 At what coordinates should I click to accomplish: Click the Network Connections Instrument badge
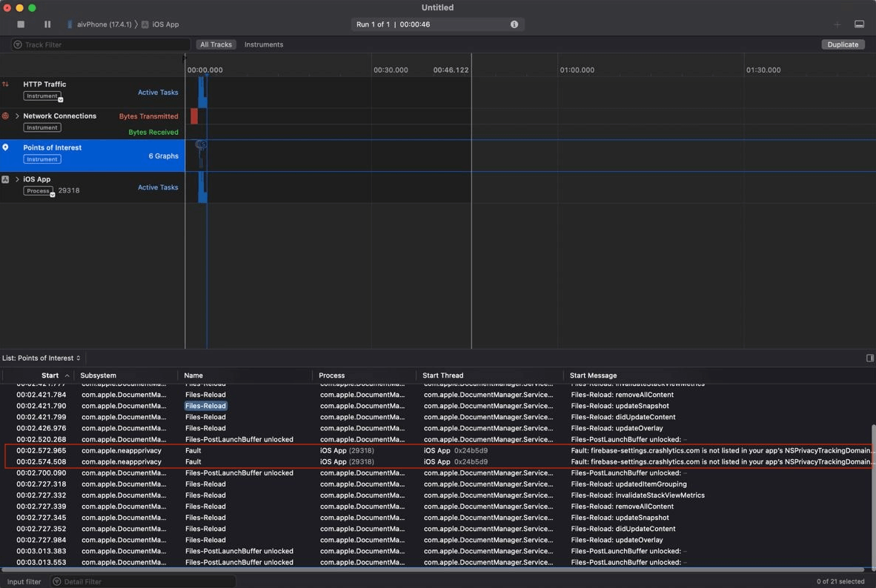[x=42, y=128]
